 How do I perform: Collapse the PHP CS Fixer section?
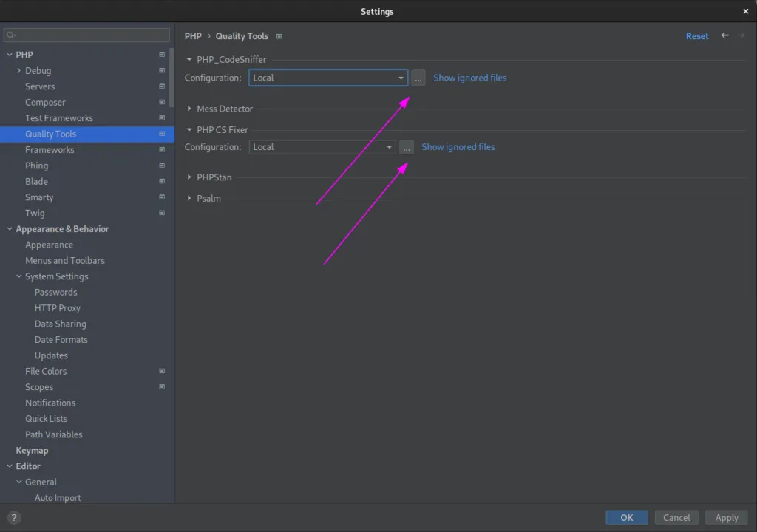point(190,129)
